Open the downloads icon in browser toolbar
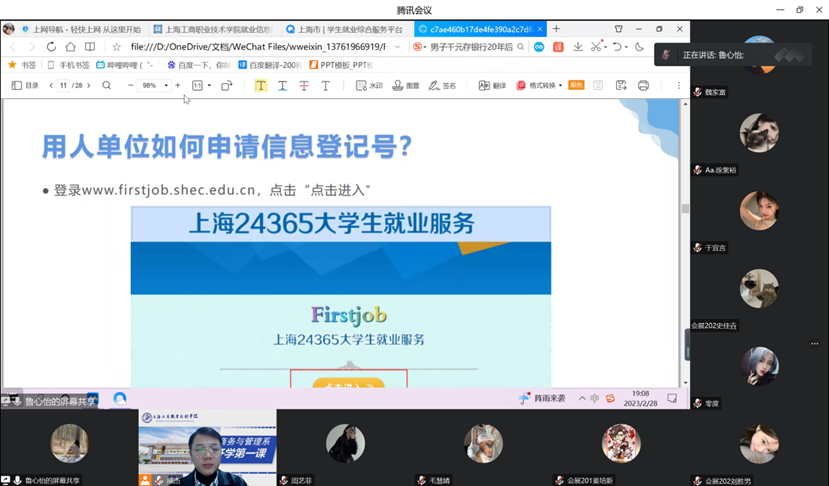The image size is (829, 486). click(x=578, y=47)
